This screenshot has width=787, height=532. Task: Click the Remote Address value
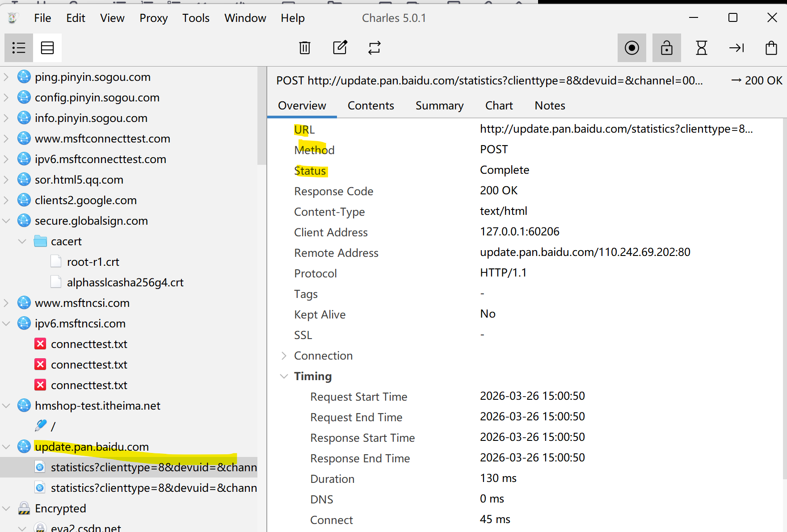click(x=585, y=252)
